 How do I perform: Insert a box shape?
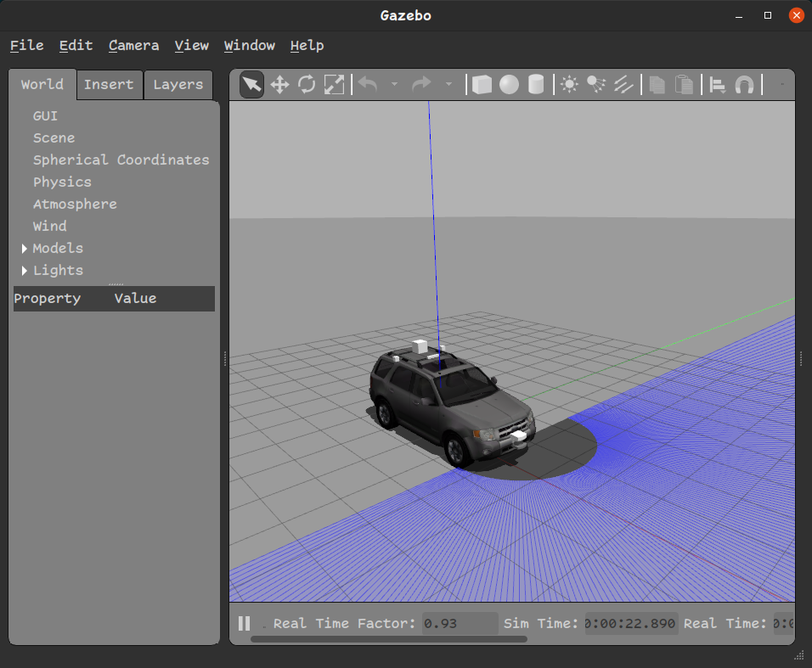pos(482,84)
